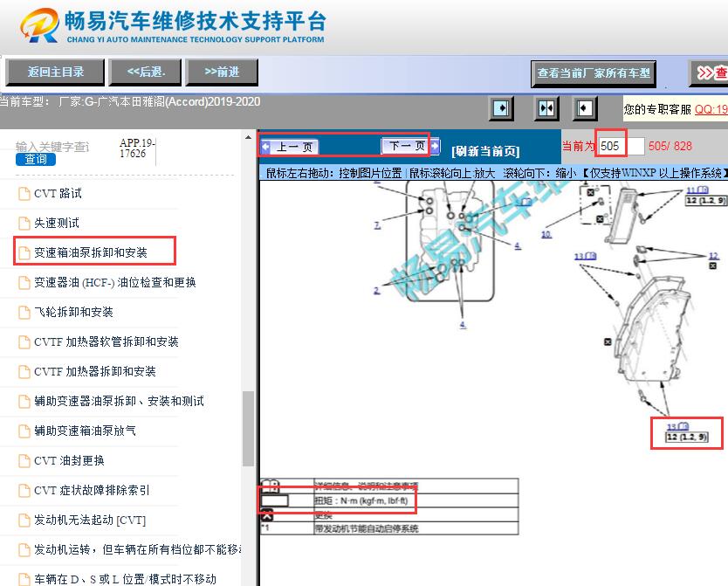Open 失速测试 document
The width and height of the screenshot is (728, 586).
56,224
